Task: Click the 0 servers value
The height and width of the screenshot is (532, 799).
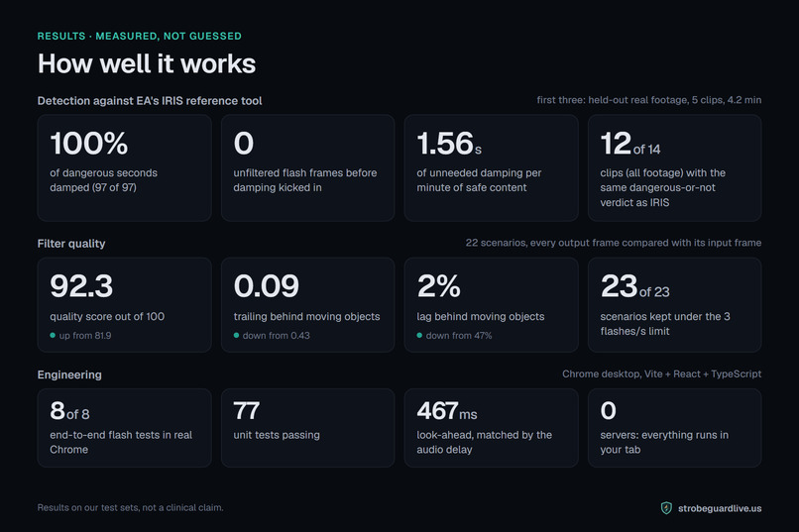Action: tap(609, 411)
